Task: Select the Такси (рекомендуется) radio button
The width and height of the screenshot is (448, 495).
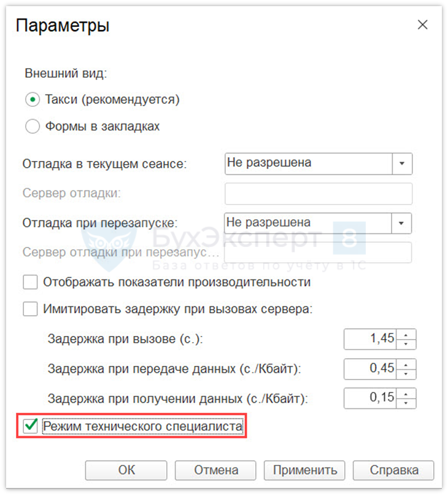Action: 32,99
